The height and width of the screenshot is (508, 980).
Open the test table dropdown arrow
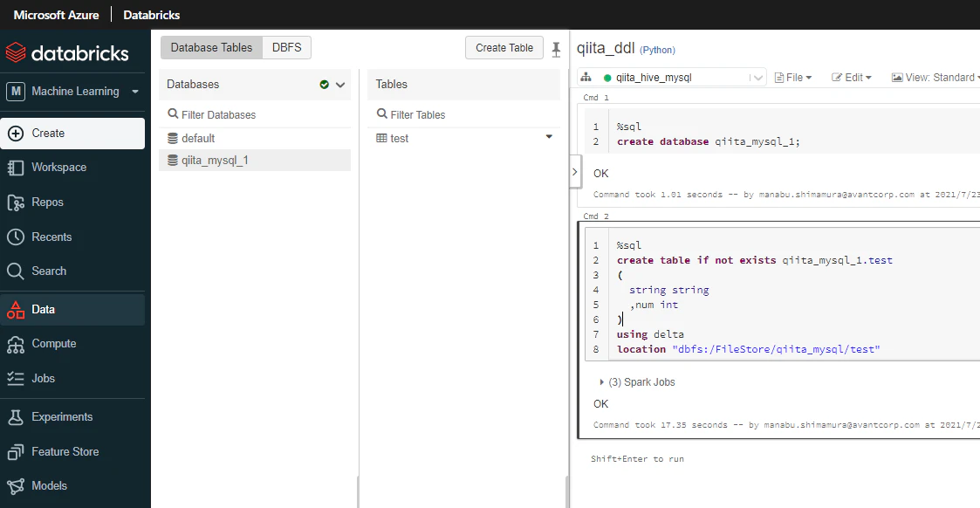click(x=549, y=137)
